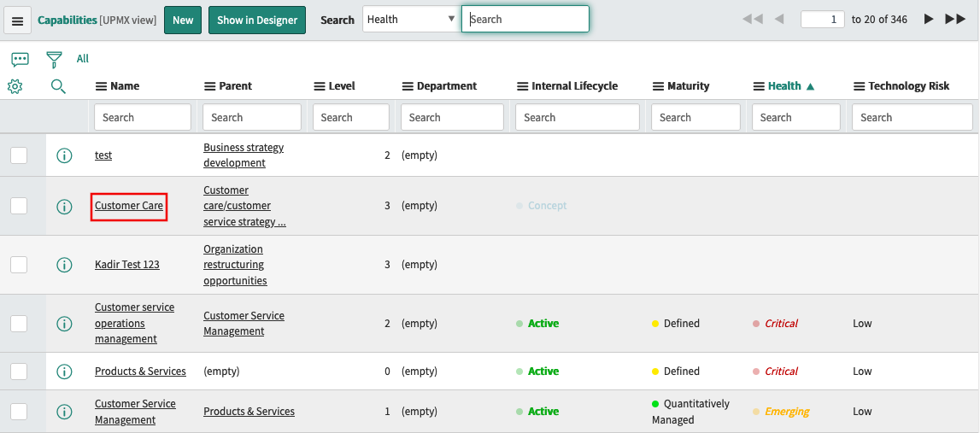This screenshot has height=433, width=980.
Task: Open the Technology Risk column menu
Action: (x=860, y=86)
